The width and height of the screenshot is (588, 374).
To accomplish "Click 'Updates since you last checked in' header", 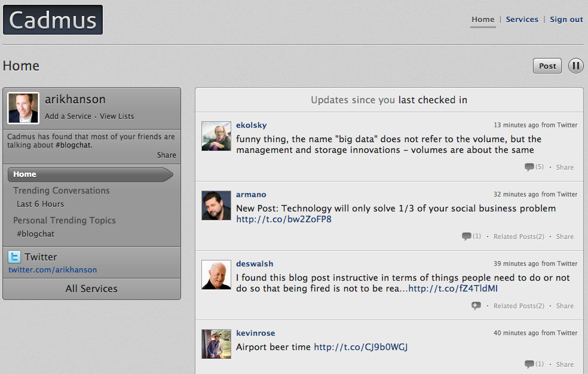I will (389, 100).
